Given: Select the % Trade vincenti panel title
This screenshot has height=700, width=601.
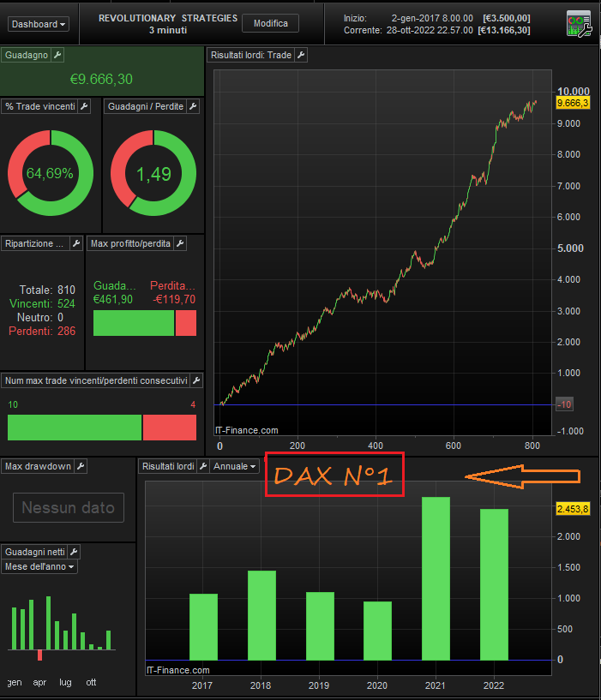Looking at the screenshot, I should pos(39,106).
